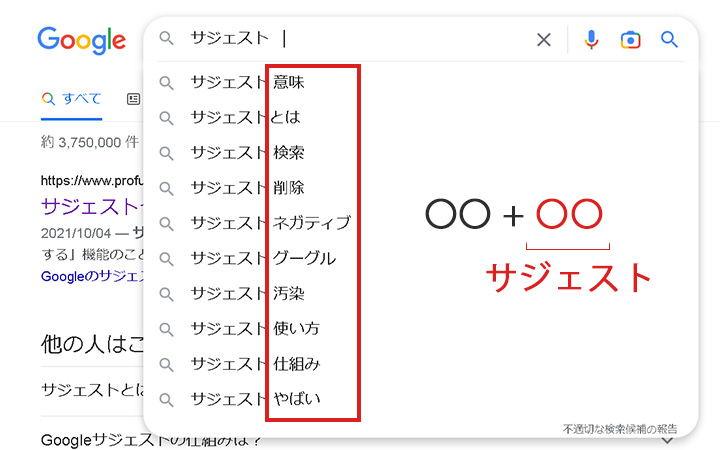Click magnifier icon beside 仕組み suggestion
The width and height of the screenshot is (720, 450).
[x=166, y=365]
